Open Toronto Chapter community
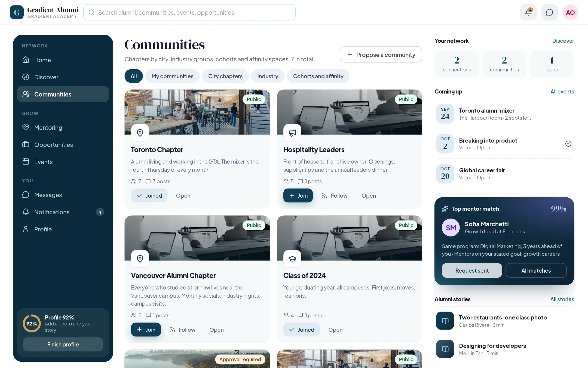The width and height of the screenshot is (588, 368). pos(183,196)
